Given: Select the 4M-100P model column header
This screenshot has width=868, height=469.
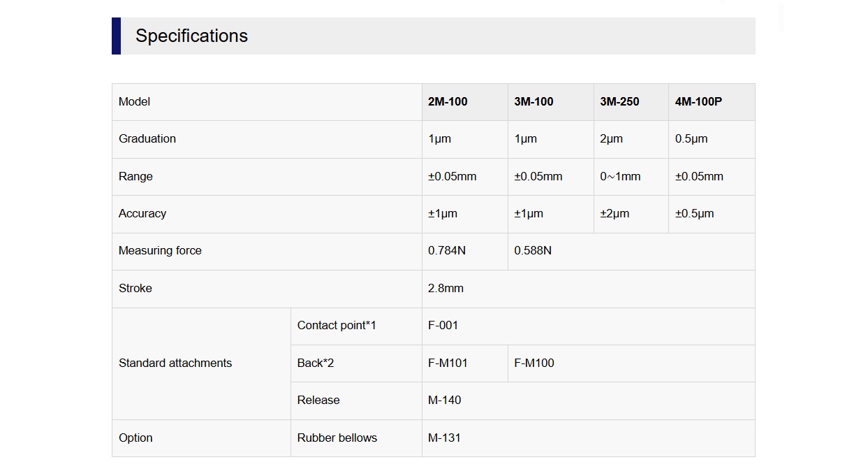Looking at the screenshot, I should pyautogui.click(x=712, y=102).
